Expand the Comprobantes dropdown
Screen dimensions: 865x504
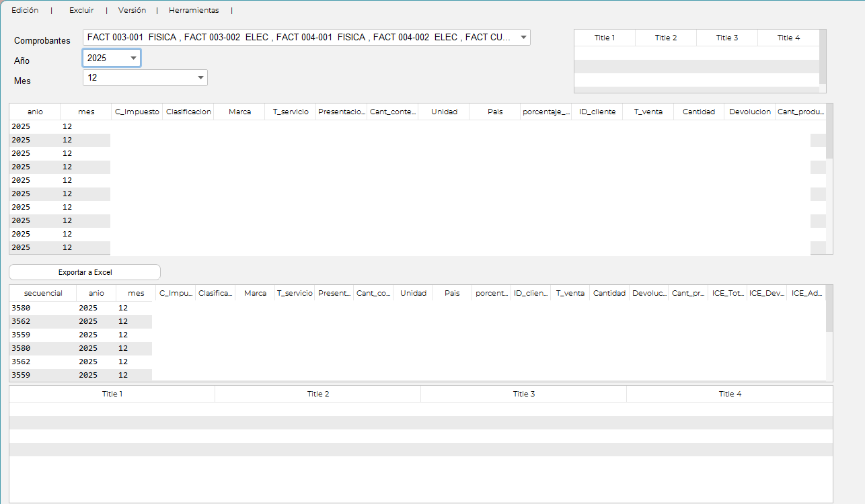[x=523, y=38]
